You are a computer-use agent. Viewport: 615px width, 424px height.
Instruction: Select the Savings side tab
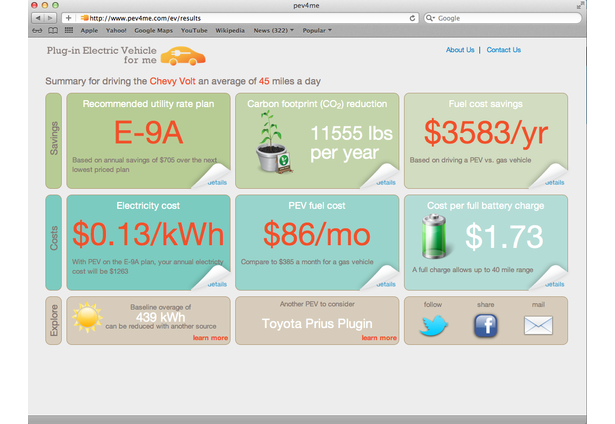click(x=54, y=141)
